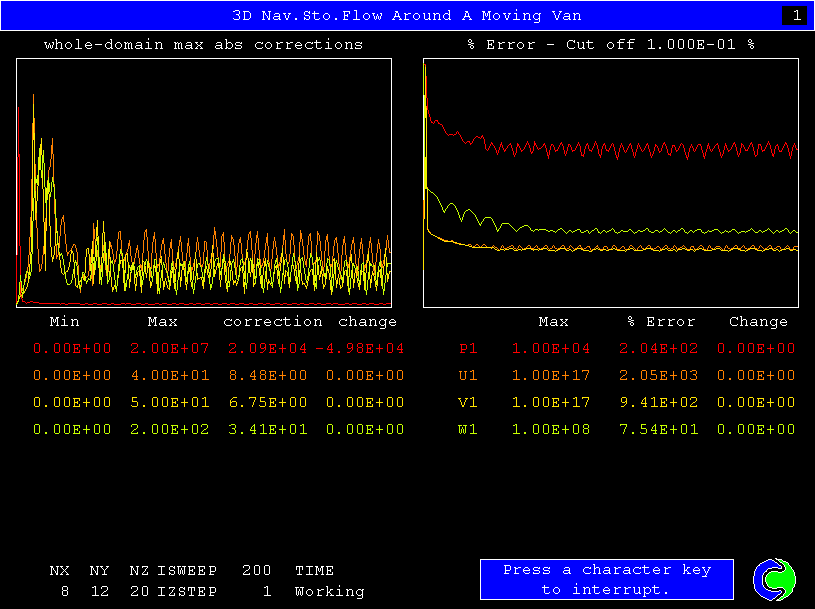Click the red correction value 2.09E+04

click(268, 349)
